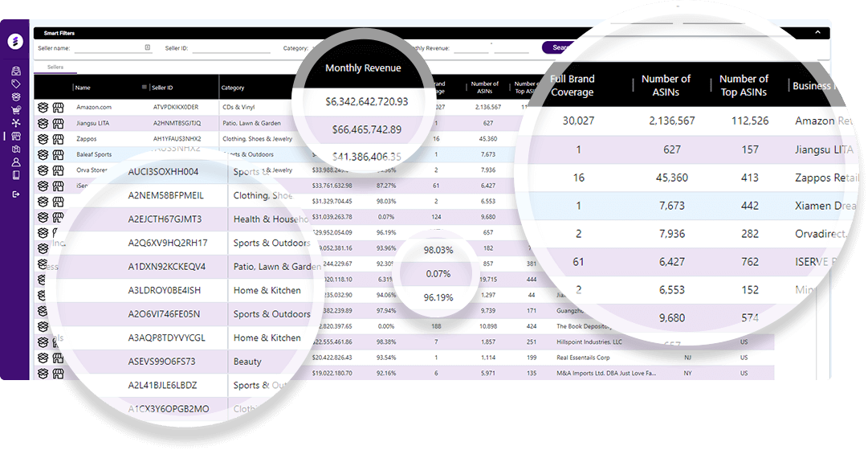
Task: Select seller ID AH1YFAUS3NHX2
Action: [177, 139]
